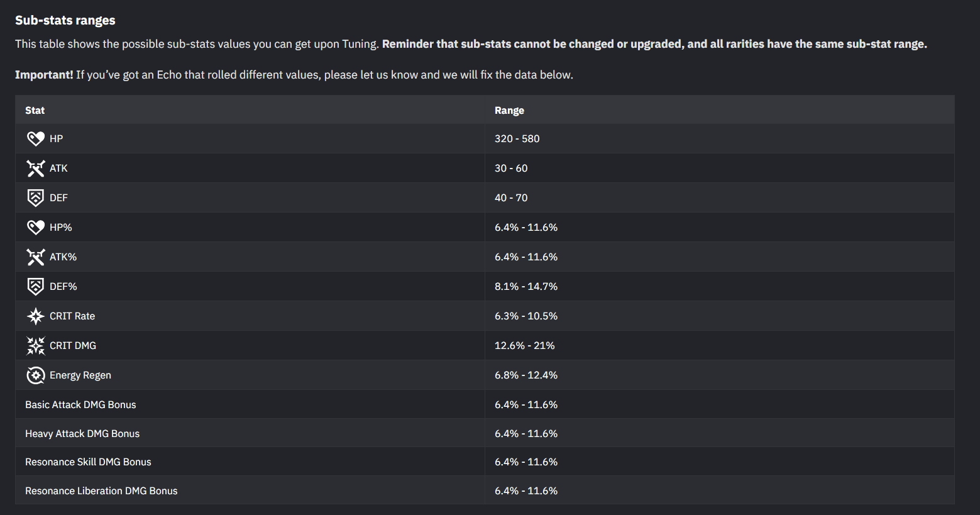This screenshot has width=980, height=515.
Task: Select the CRIT DMG burst icon
Action: pyautogui.click(x=36, y=345)
